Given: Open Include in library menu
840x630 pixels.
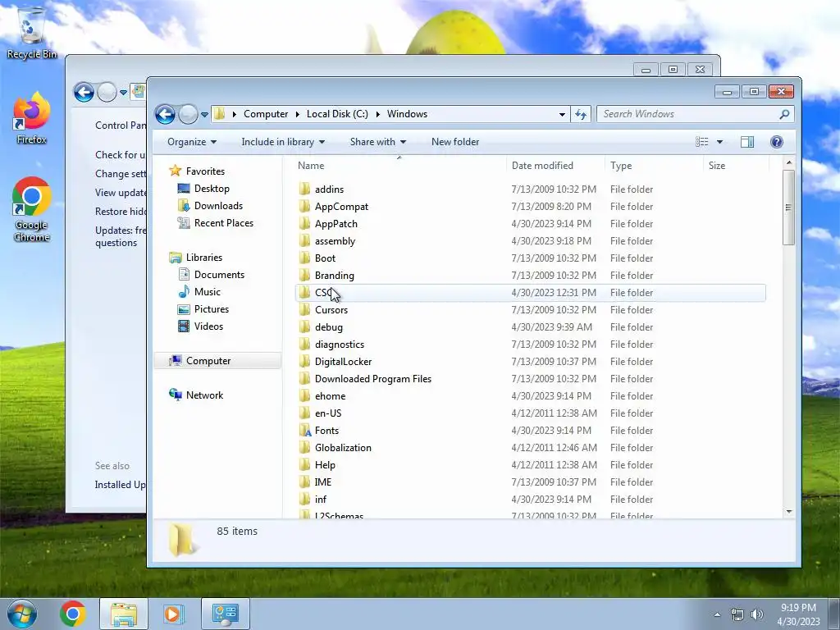Looking at the screenshot, I should pos(283,142).
